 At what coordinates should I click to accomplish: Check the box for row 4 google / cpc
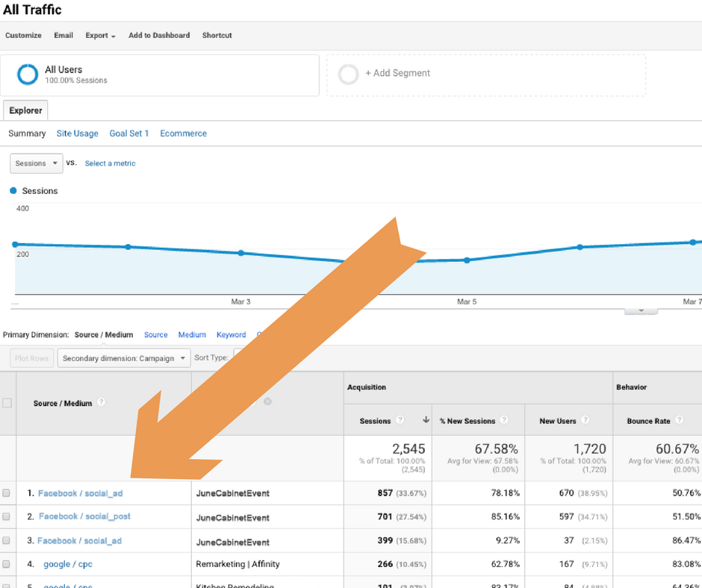[7, 564]
